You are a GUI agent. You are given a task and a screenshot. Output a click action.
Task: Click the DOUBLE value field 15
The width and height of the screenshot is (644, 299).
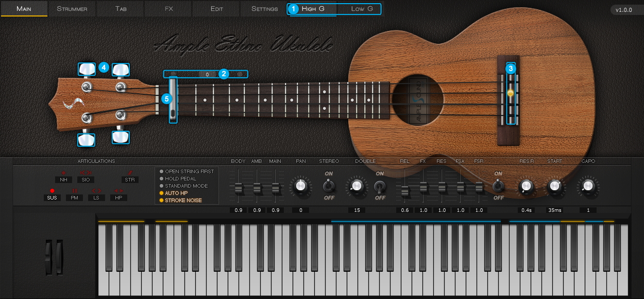click(357, 210)
